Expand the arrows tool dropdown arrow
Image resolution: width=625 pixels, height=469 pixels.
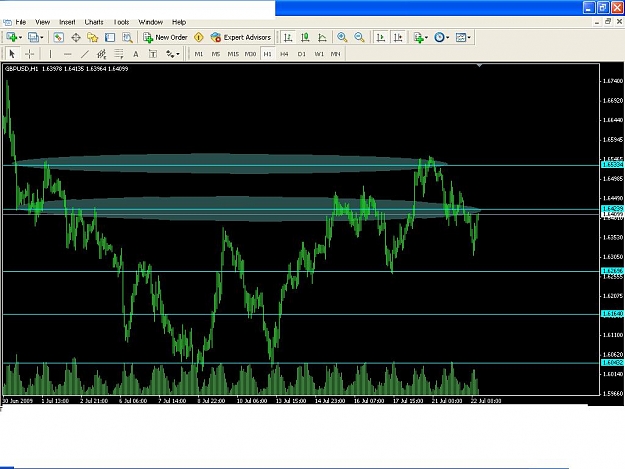coord(178,54)
